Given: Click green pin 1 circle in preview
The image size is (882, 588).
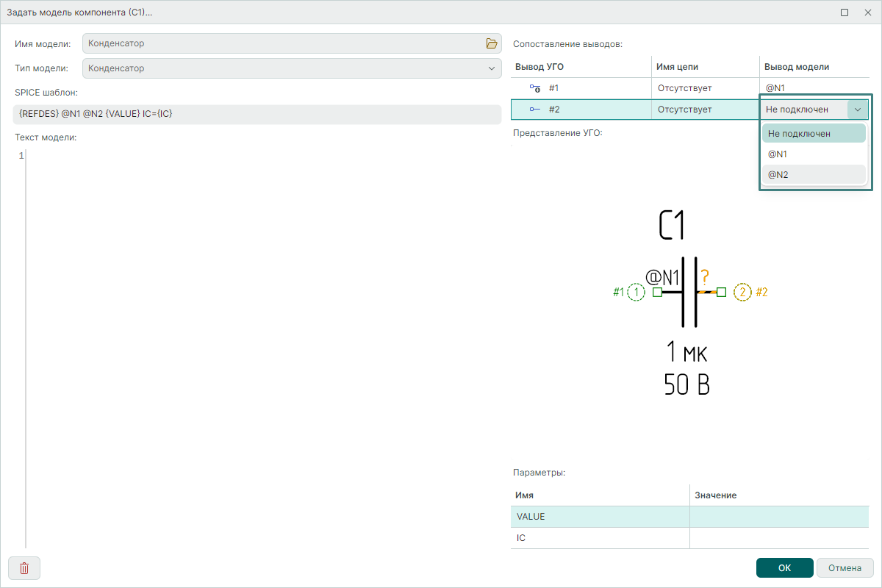Looking at the screenshot, I should coord(637,293).
